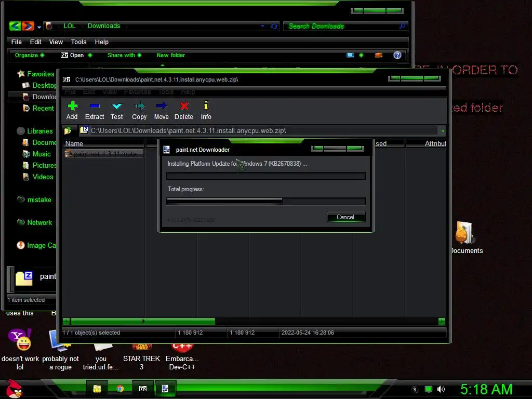The height and width of the screenshot is (399, 532).
Task: Select Desktop under Favorites
Action: 38,86
